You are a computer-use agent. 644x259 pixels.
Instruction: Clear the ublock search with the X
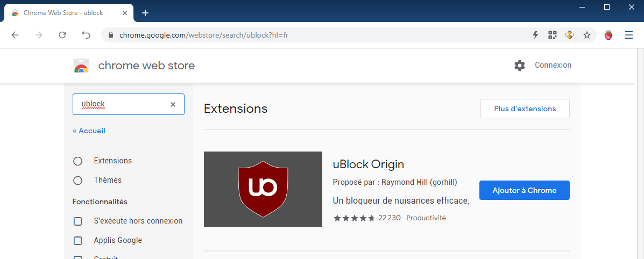click(173, 104)
